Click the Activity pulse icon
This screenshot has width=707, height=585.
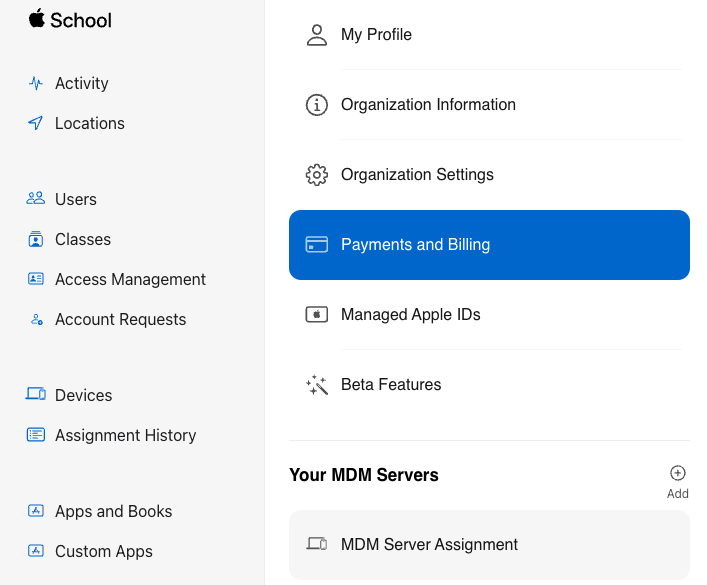[x=36, y=83]
